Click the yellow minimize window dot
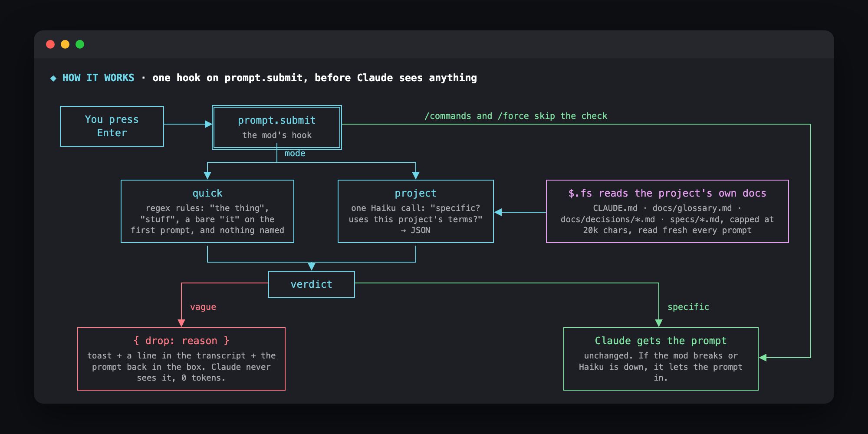868x434 pixels. click(65, 44)
